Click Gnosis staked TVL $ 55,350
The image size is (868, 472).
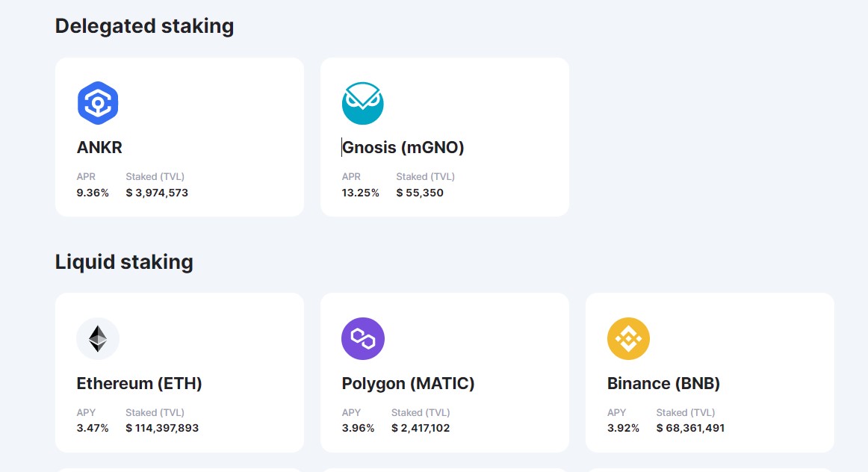click(420, 193)
